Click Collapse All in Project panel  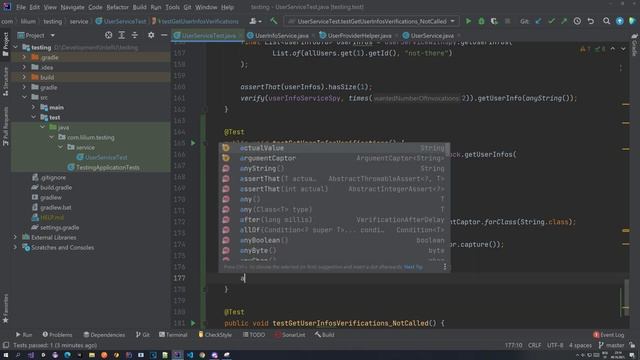[135, 36]
